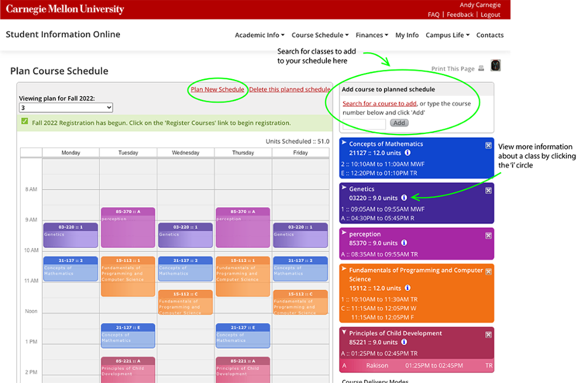The width and height of the screenshot is (588, 383).
Task: Click the profile photo thumbnail
Action: (495, 66)
